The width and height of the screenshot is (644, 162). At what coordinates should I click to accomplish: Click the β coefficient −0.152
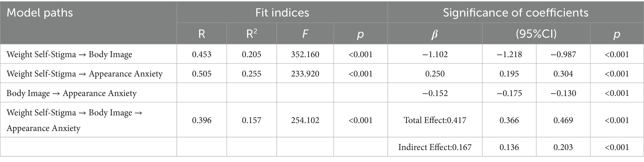coord(435,93)
